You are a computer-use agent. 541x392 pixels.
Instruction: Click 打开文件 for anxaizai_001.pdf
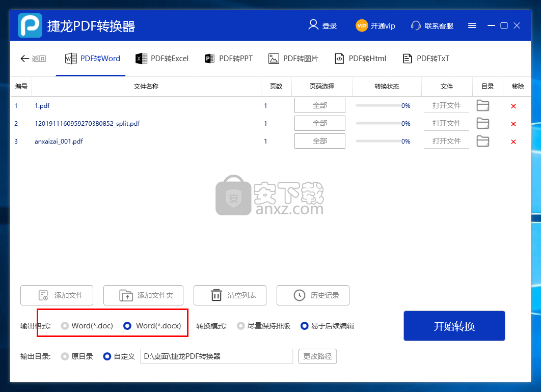point(446,141)
